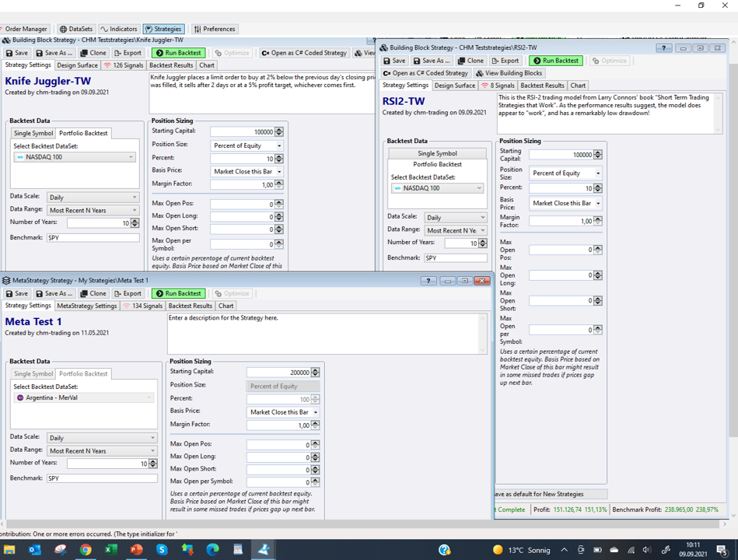Open as C# Coded Strategy in RSI2 window
Image resolution: width=738 pixels, height=560 pixels.
coord(425,73)
